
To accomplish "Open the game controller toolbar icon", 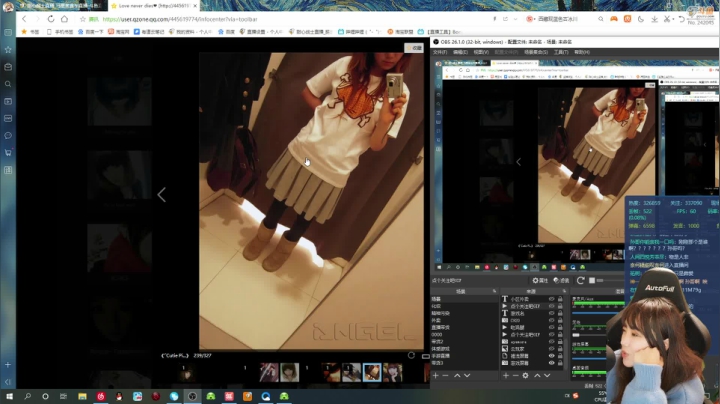I will [x=614, y=19].
